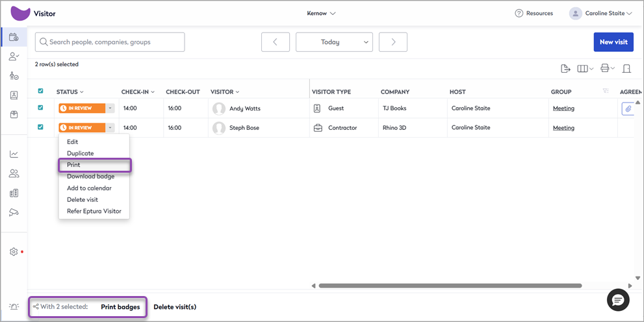Deselect the Andy Watts row checkbox
The width and height of the screenshot is (644, 322).
point(40,108)
